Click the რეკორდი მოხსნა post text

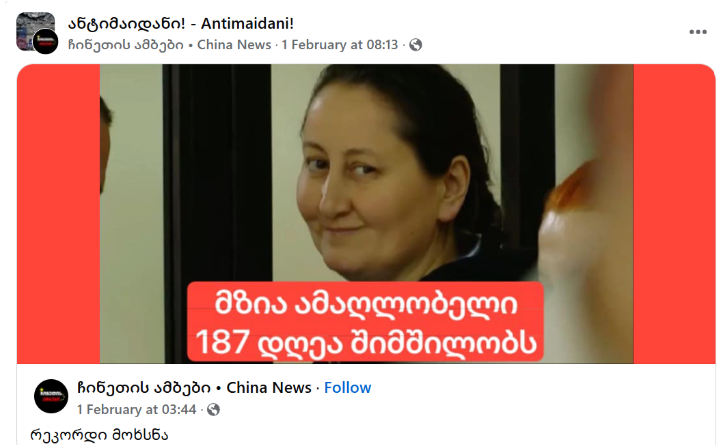99,435
